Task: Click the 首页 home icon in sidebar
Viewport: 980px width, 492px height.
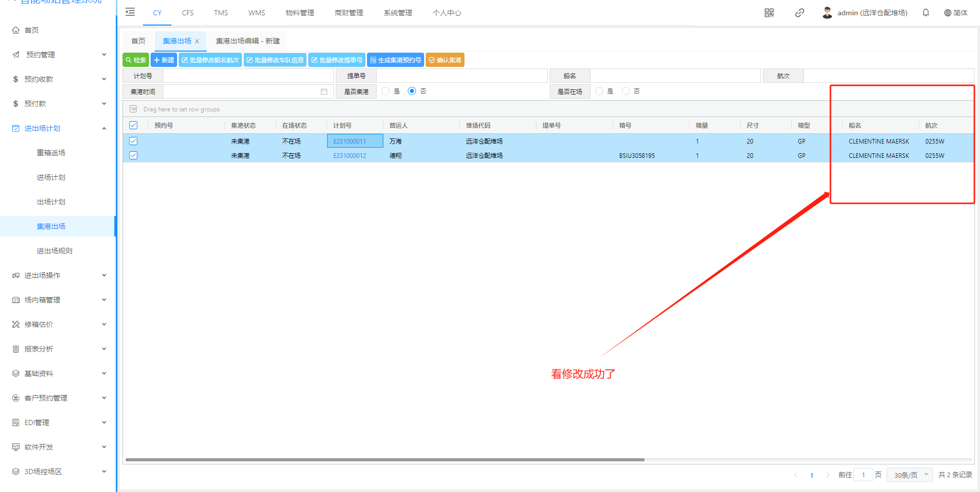Action: 16,30
